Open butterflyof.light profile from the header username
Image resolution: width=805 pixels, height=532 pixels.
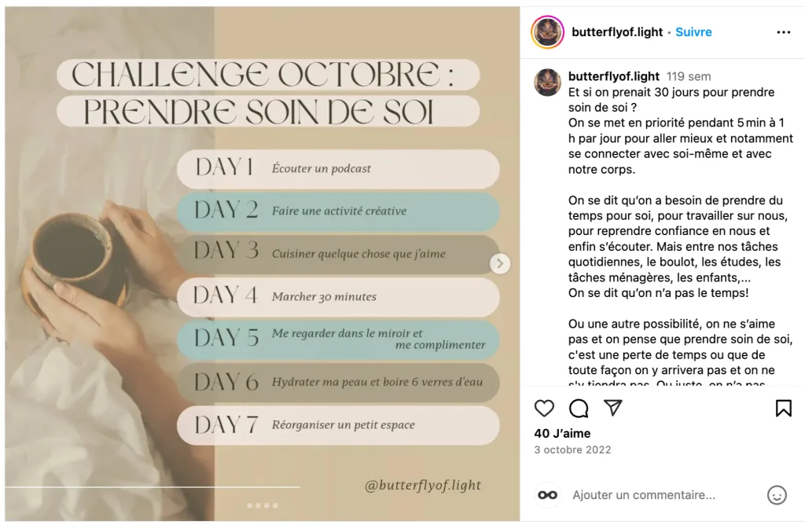coord(617,32)
